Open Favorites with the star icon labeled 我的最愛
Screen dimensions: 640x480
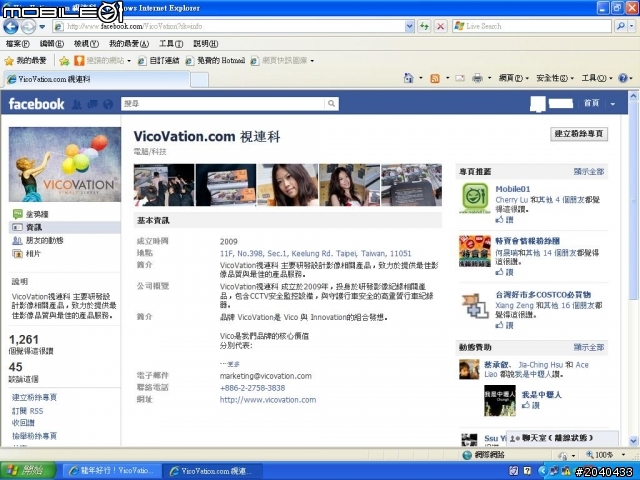click(x=25, y=61)
